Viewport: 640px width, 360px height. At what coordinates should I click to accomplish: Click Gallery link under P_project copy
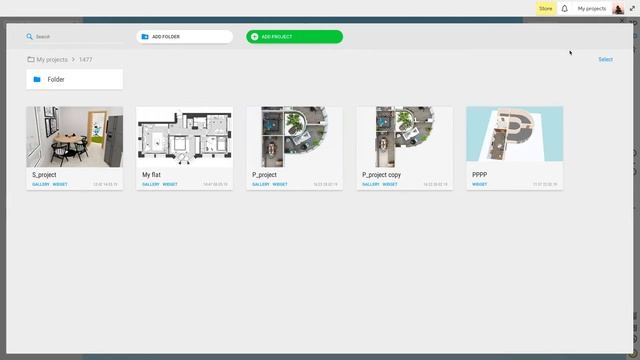click(x=371, y=184)
